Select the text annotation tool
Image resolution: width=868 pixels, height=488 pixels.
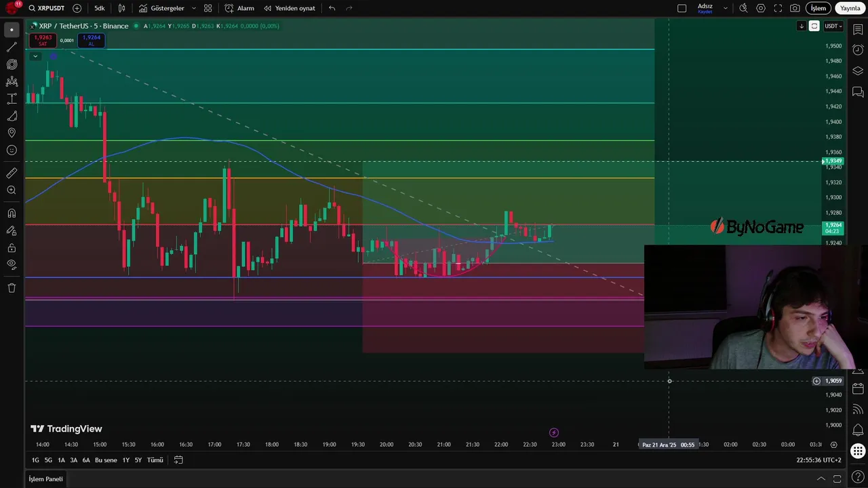coord(12,99)
